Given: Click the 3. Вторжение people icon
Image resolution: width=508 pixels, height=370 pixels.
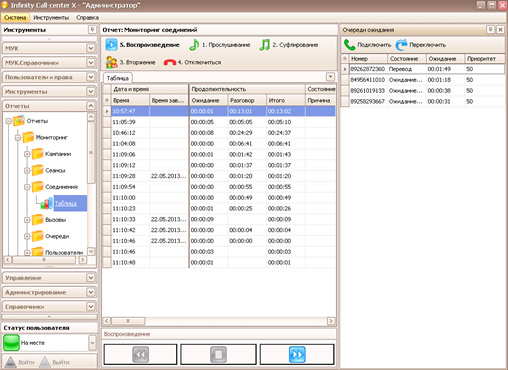Looking at the screenshot, I should pos(111,62).
